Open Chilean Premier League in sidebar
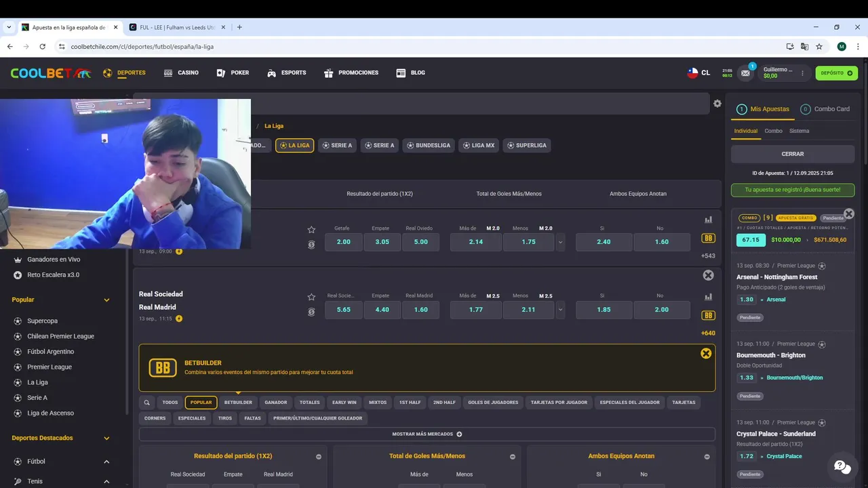Image resolution: width=868 pixels, height=488 pixels. click(x=60, y=336)
